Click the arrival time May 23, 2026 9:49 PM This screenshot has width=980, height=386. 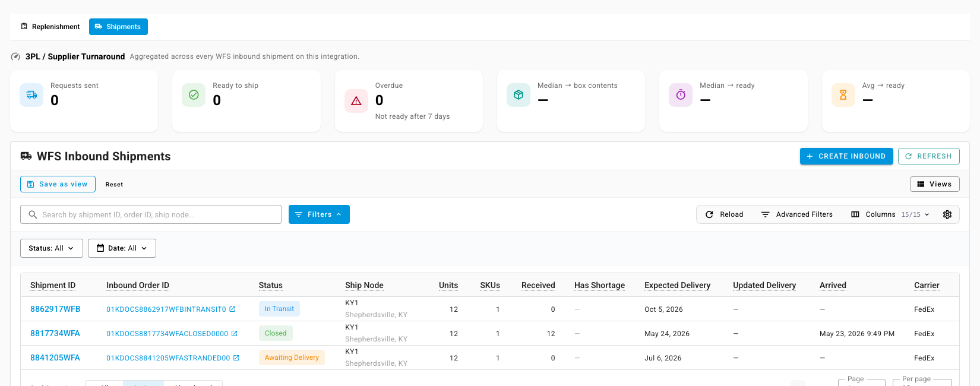click(x=857, y=334)
